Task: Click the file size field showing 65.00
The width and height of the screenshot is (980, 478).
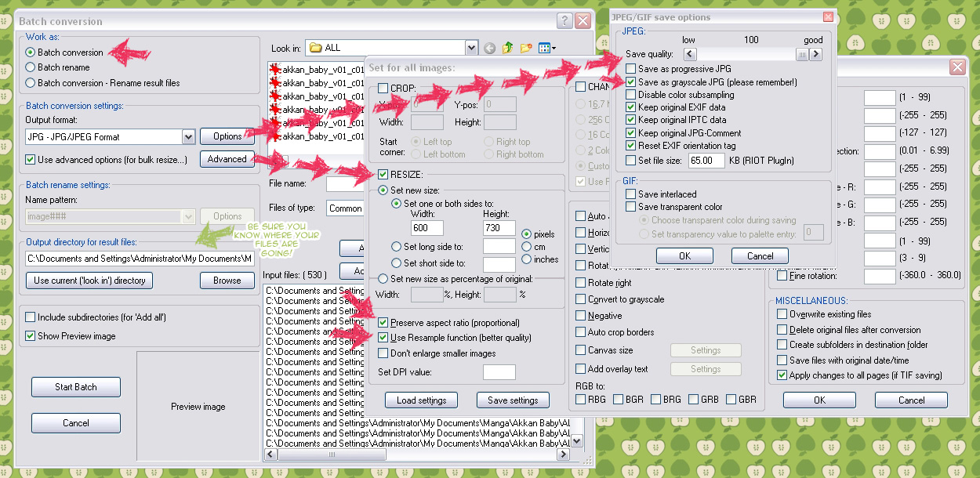Action: click(x=706, y=161)
